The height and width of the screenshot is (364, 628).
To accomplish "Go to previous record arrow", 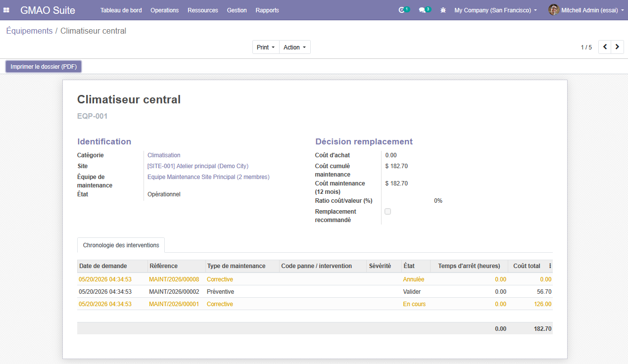I will [605, 47].
